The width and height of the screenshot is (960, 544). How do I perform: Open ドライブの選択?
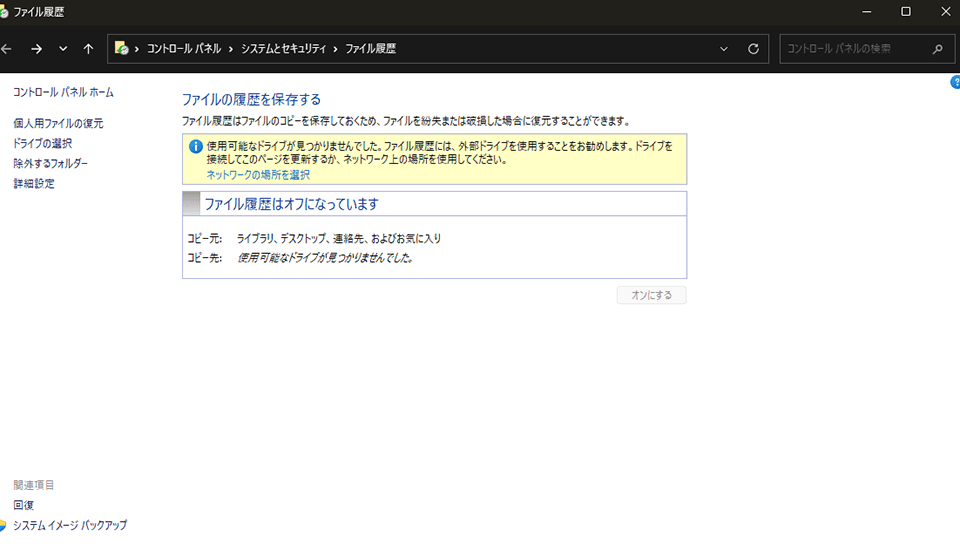click(x=43, y=144)
